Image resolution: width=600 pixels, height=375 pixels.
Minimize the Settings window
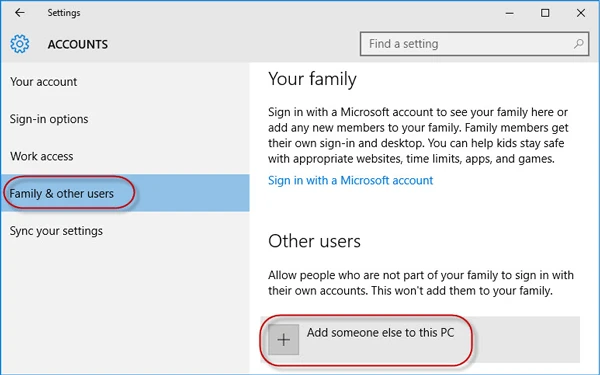click(x=509, y=13)
